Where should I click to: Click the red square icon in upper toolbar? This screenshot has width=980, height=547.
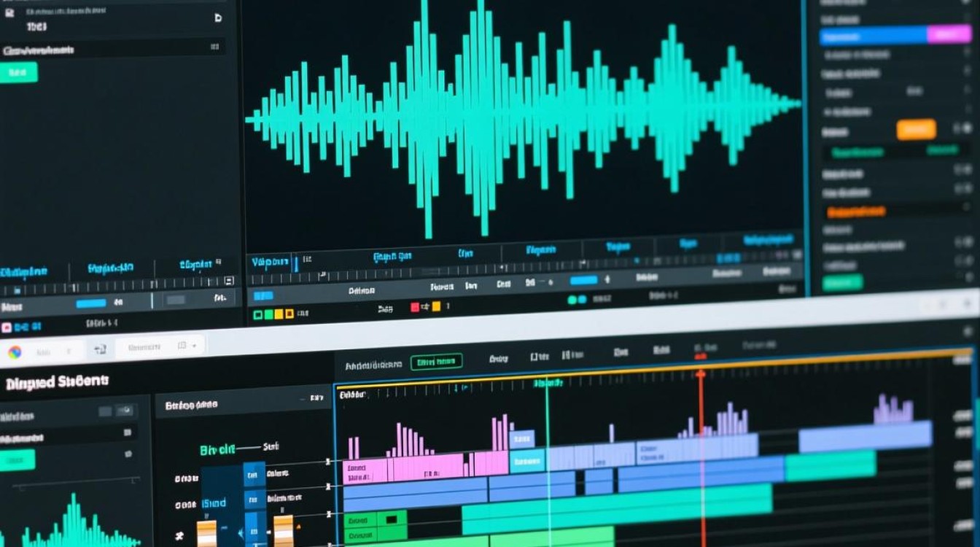tap(415, 308)
